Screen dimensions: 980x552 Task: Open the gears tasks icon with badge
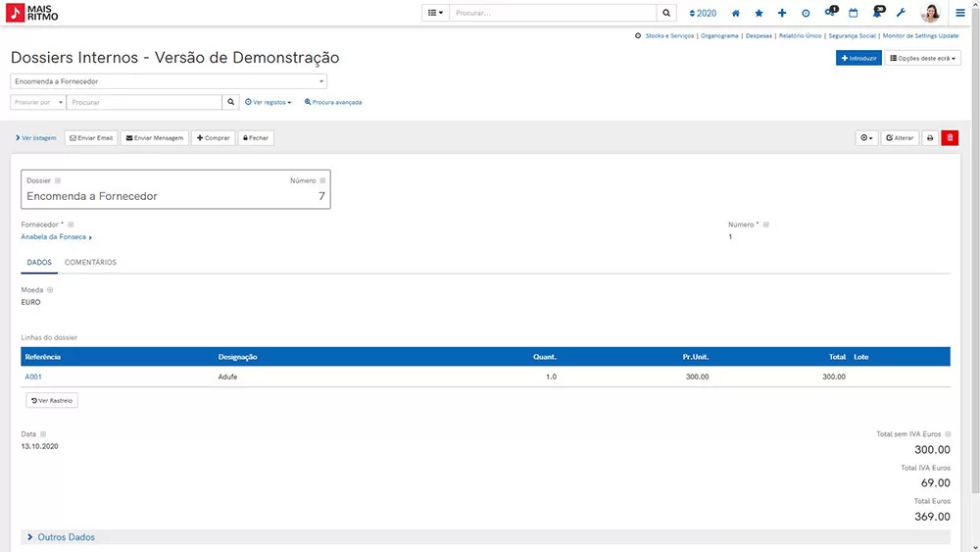pos(831,11)
